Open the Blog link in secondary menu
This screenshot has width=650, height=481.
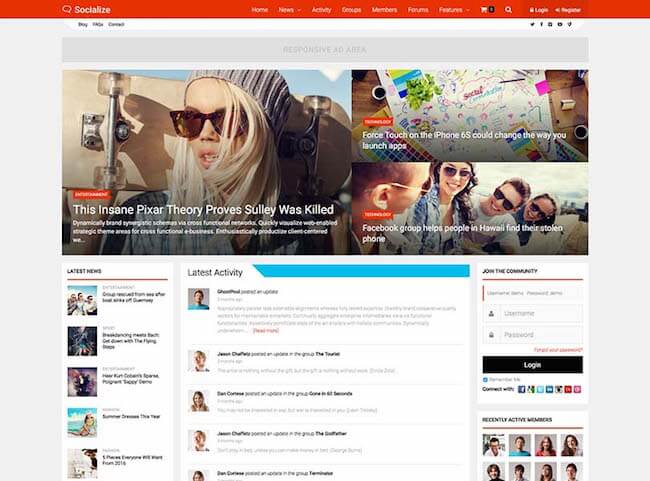pyautogui.click(x=83, y=24)
